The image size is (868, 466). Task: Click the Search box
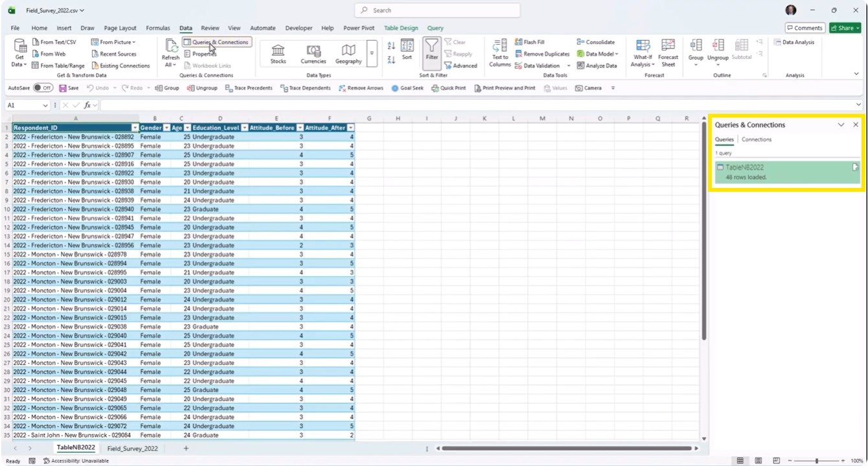[437, 10]
